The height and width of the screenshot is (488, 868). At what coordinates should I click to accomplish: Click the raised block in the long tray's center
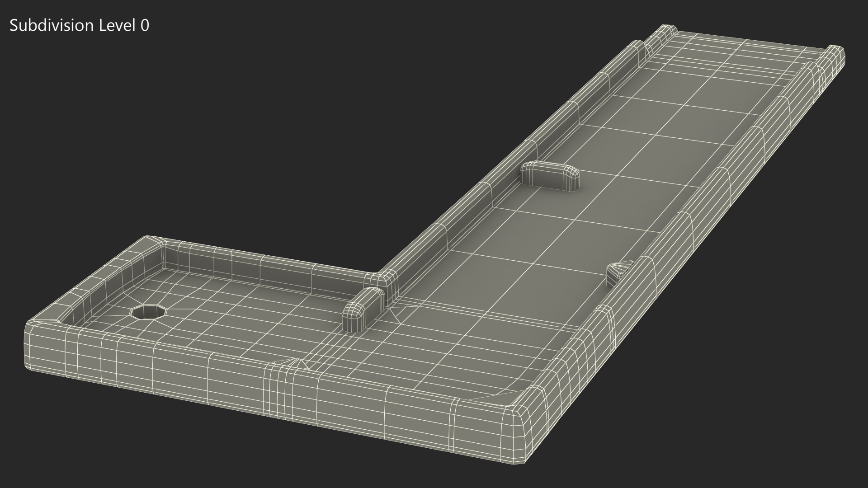tap(550, 176)
